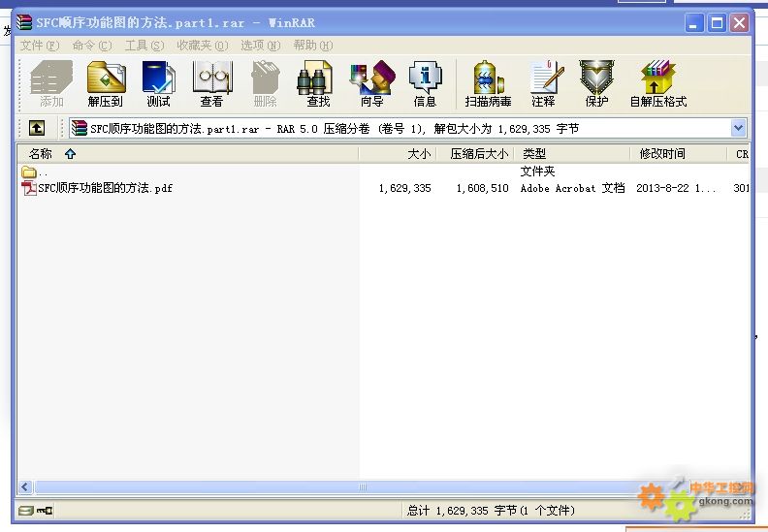Click the 2013-8-22 modified date cell

[677, 188]
